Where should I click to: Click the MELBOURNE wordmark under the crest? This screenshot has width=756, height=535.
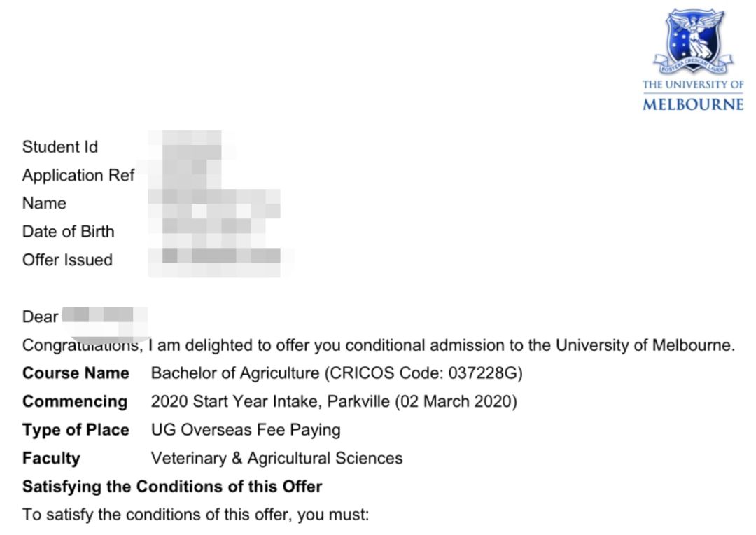point(693,104)
